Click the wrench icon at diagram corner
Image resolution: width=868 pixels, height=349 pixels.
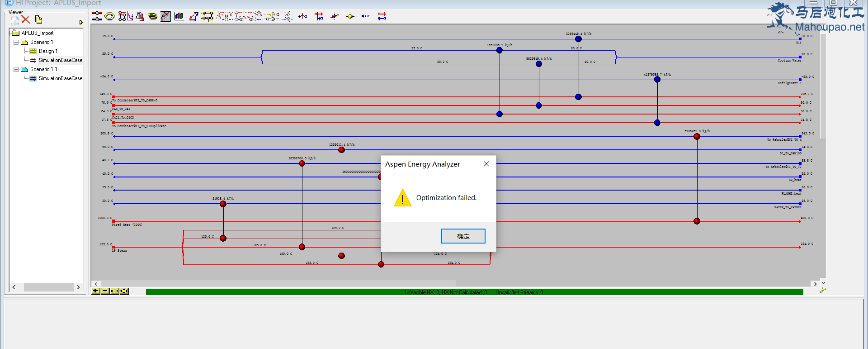click(x=822, y=291)
